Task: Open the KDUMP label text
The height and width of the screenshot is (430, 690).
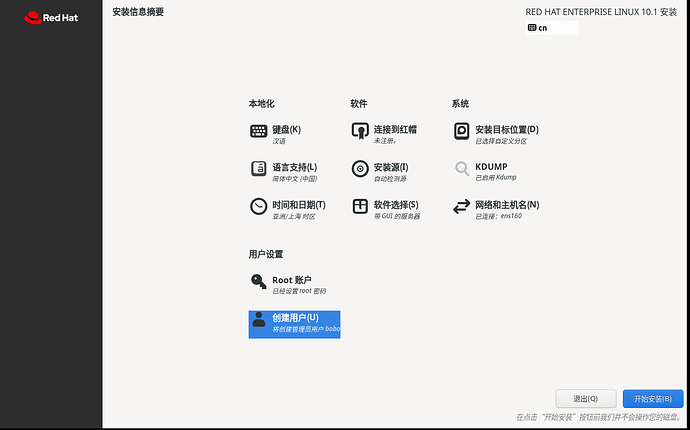Action: pos(491,166)
